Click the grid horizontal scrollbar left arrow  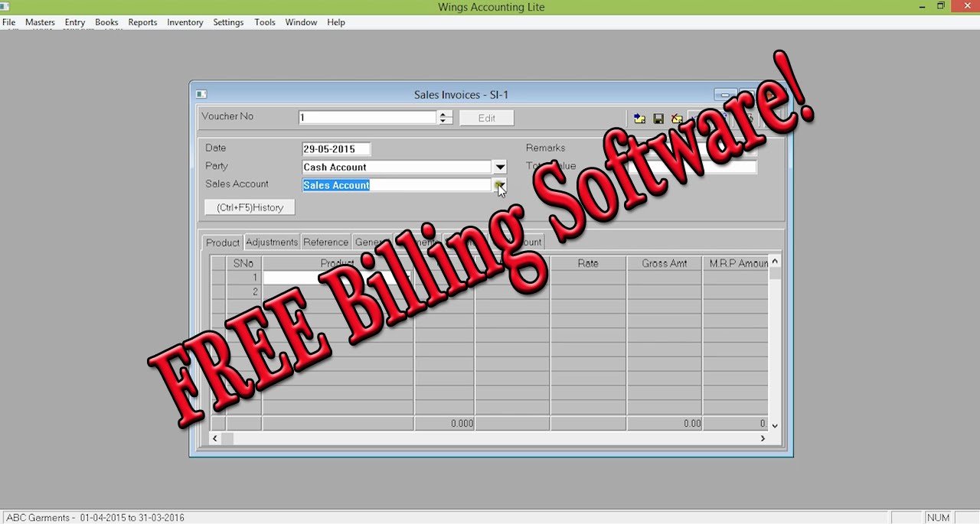215,438
